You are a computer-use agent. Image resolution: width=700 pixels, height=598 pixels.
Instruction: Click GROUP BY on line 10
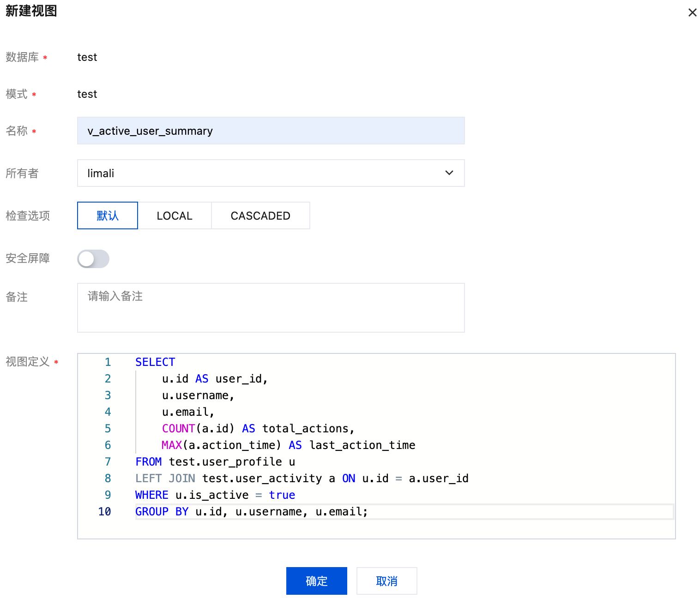162,512
